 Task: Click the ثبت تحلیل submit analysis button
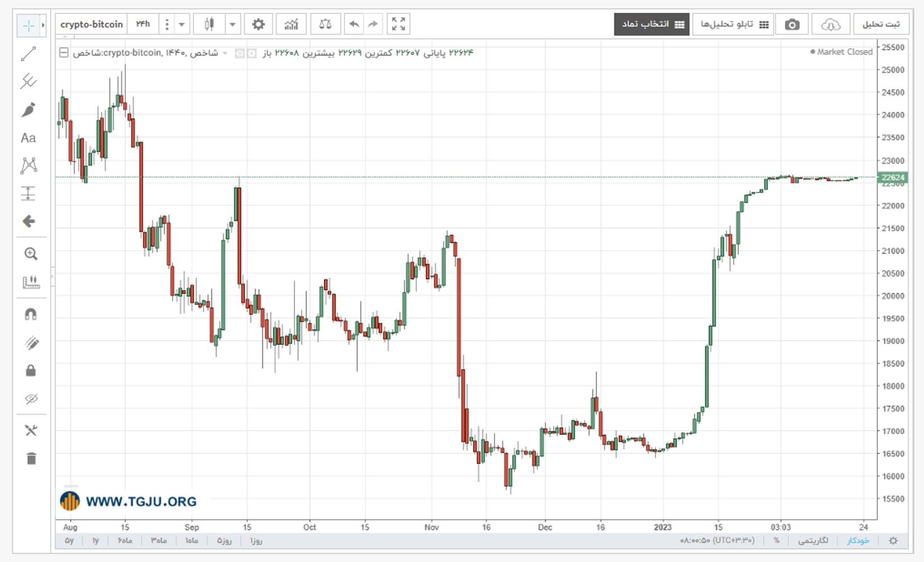881,24
